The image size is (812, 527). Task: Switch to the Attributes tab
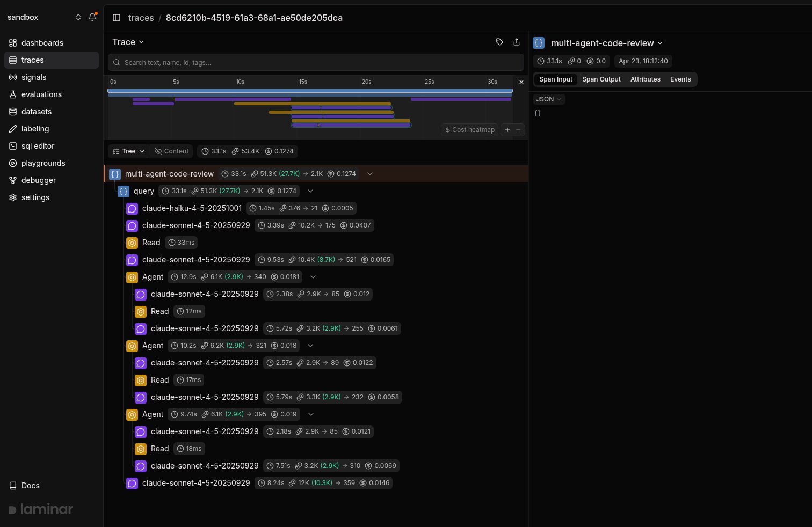646,79
